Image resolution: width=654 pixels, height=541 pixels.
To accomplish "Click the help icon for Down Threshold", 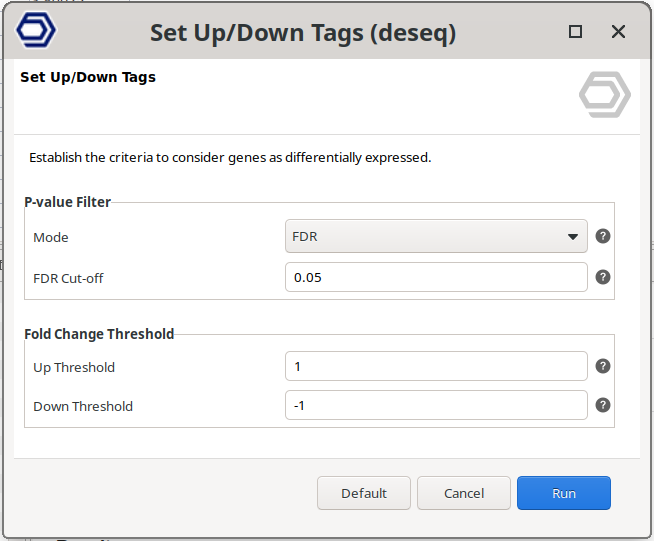I will (603, 405).
